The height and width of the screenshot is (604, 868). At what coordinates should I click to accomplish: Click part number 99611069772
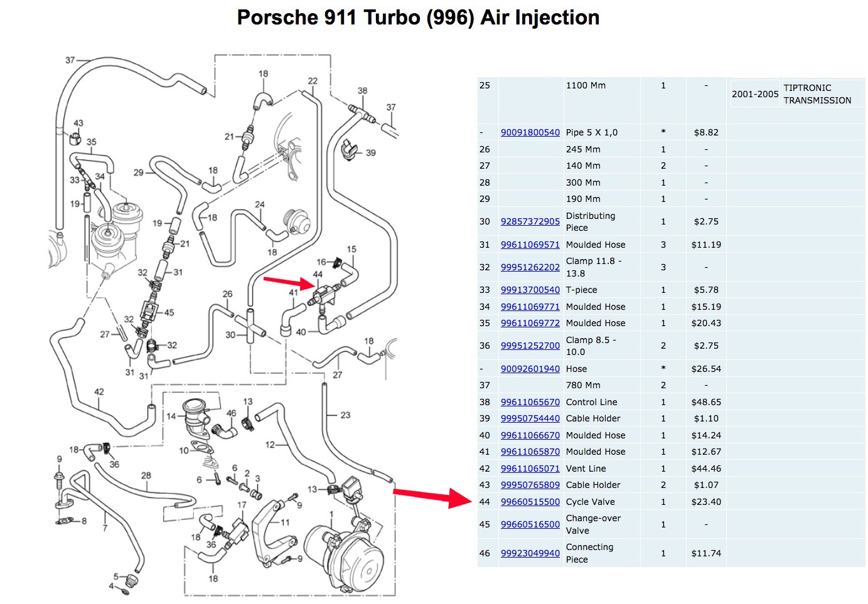pyautogui.click(x=530, y=323)
